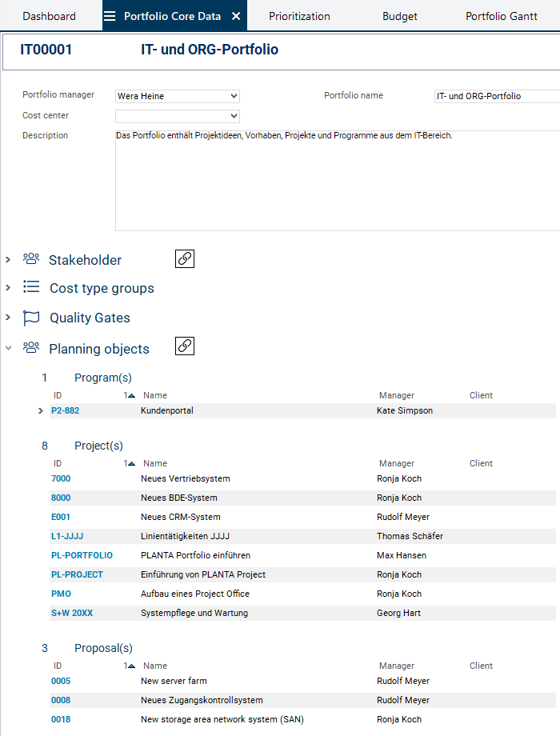Image resolution: width=560 pixels, height=736 pixels.
Task: Open the Portfolio manager dropdown
Action: (x=178, y=96)
